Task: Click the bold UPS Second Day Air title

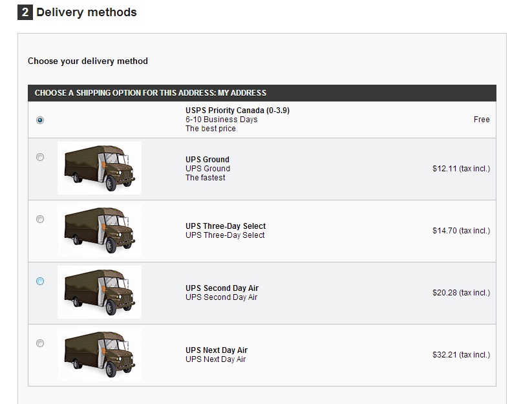Action: (x=222, y=288)
